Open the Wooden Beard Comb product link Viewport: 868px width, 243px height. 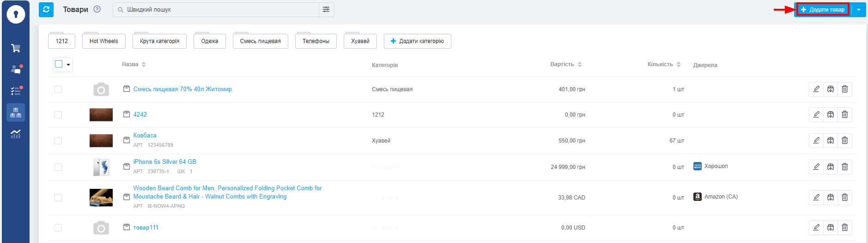coord(227,193)
